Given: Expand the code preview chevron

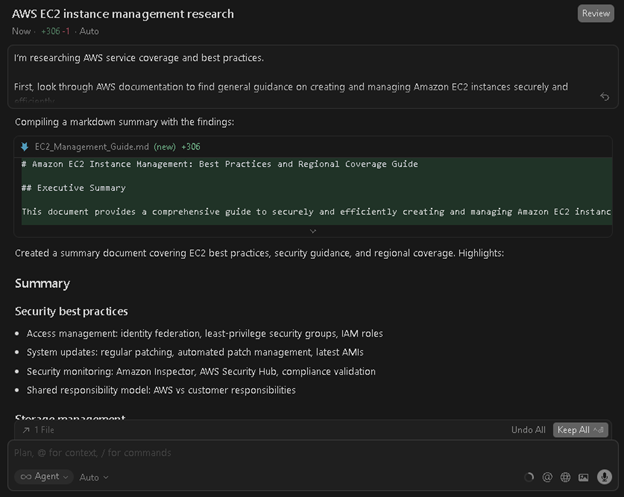Looking at the screenshot, I should coord(313,231).
